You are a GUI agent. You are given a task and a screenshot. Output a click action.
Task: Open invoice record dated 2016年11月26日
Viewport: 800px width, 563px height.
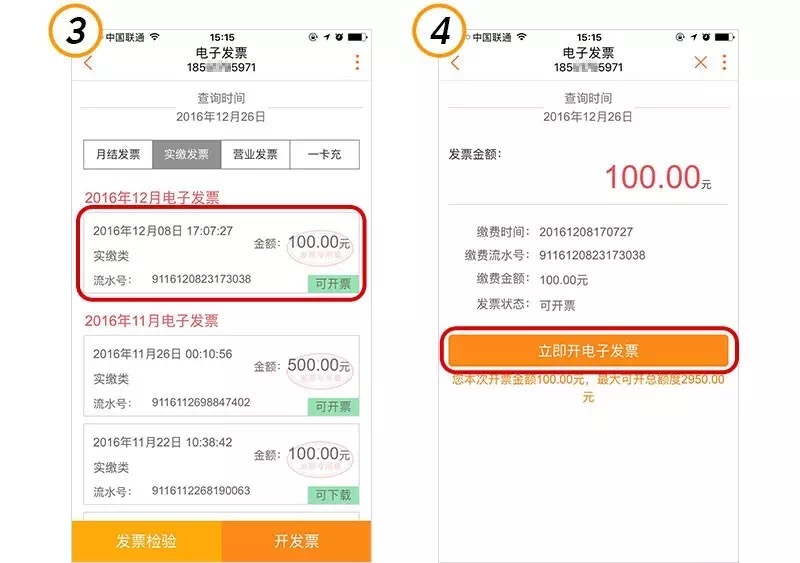tap(221, 376)
